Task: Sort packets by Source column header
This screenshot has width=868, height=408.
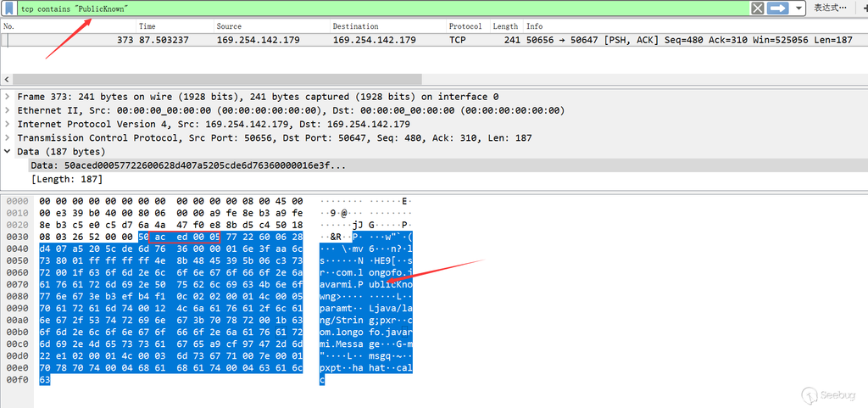Action: pyautogui.click(x=229, y=26)
